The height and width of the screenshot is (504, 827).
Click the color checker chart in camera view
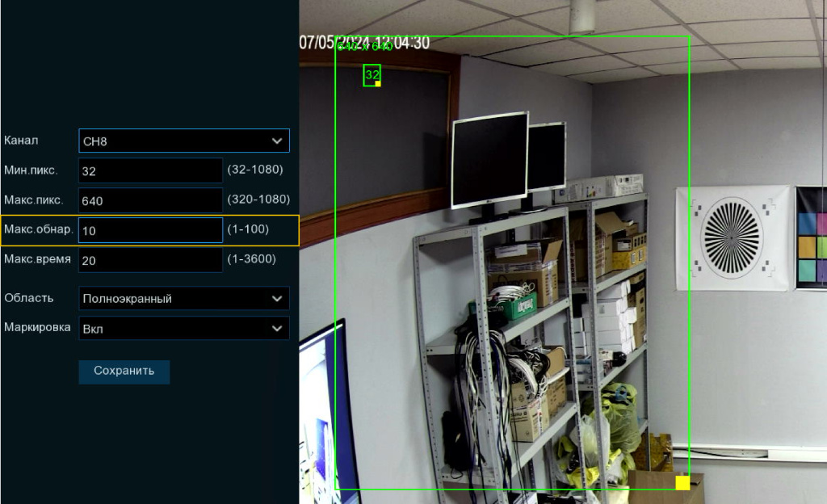coord(812,238)
